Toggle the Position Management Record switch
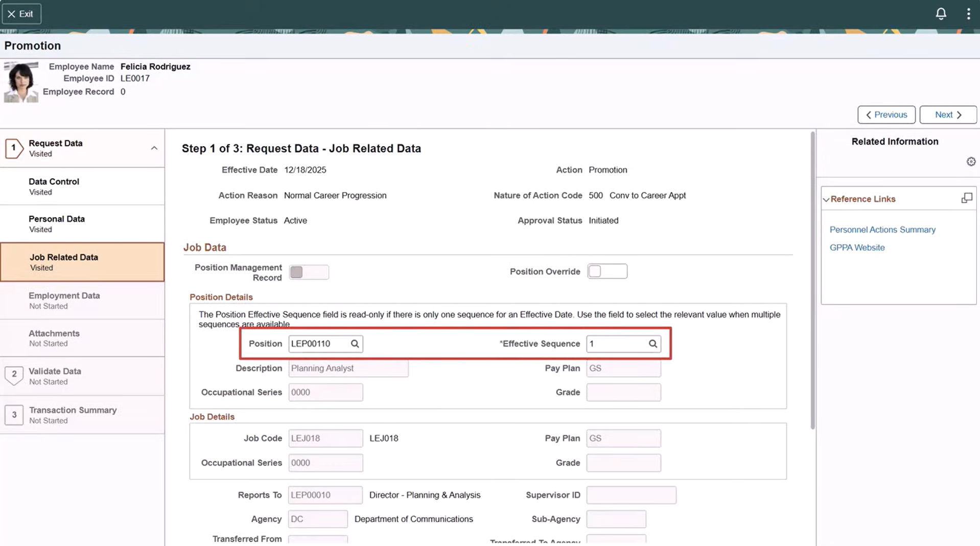 (309, 272)
